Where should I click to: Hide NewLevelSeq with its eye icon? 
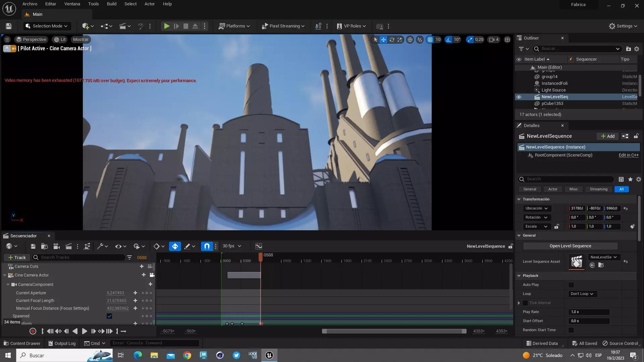(519, 97)
